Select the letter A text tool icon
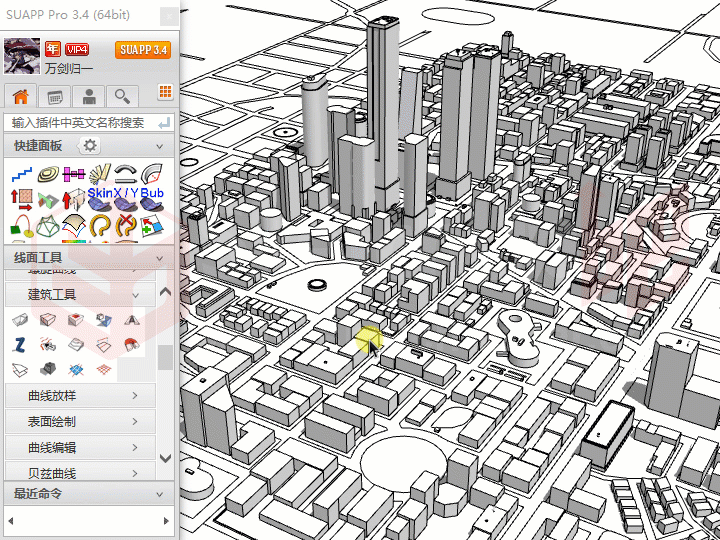The image size is (720, 540). pyautogui.click(x=131, y=320)
